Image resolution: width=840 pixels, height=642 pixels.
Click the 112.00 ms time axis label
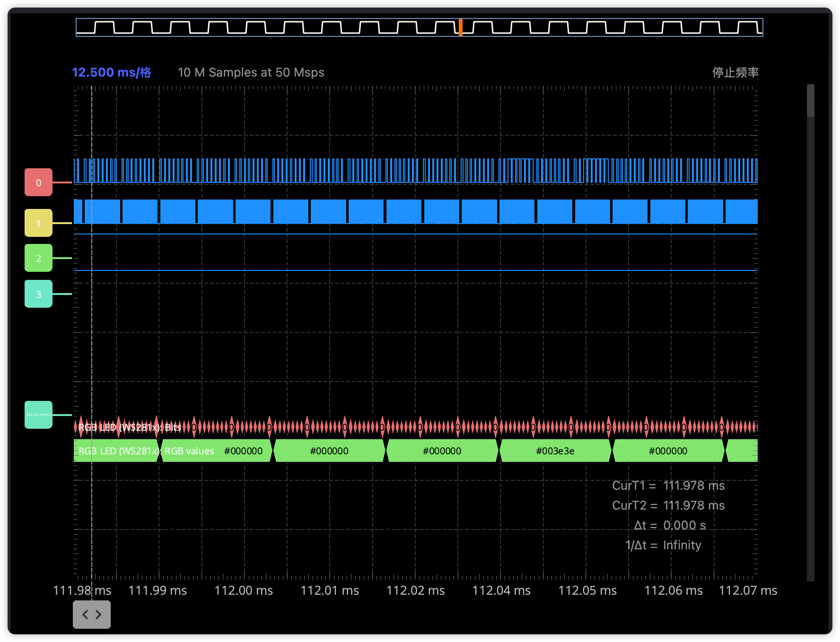pyautogui.click(x=244, y=590)
